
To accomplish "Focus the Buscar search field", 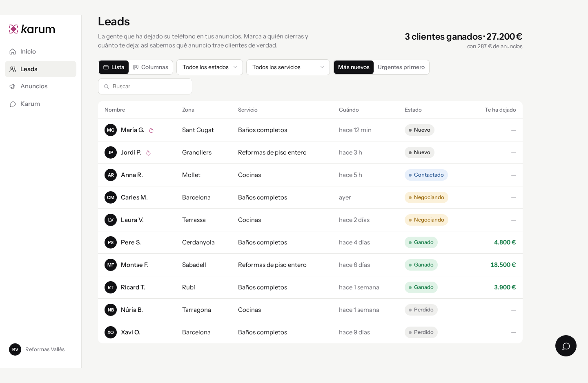I will pyautogui.click(x=145, y=87).
